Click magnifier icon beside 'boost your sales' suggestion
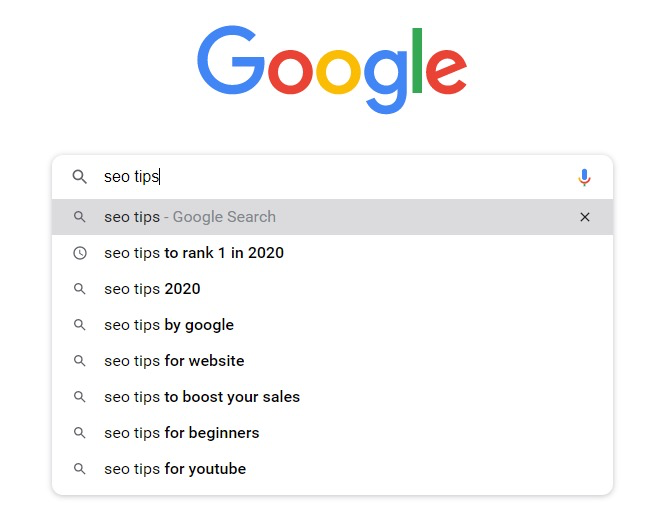Screen dimensions: 665x515 [x=79, y=397]
